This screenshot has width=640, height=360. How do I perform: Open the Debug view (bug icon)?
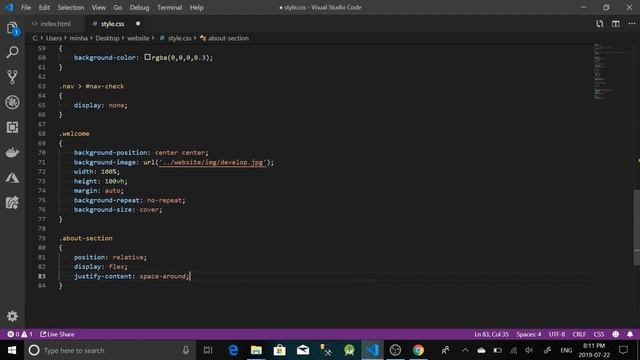12,102
